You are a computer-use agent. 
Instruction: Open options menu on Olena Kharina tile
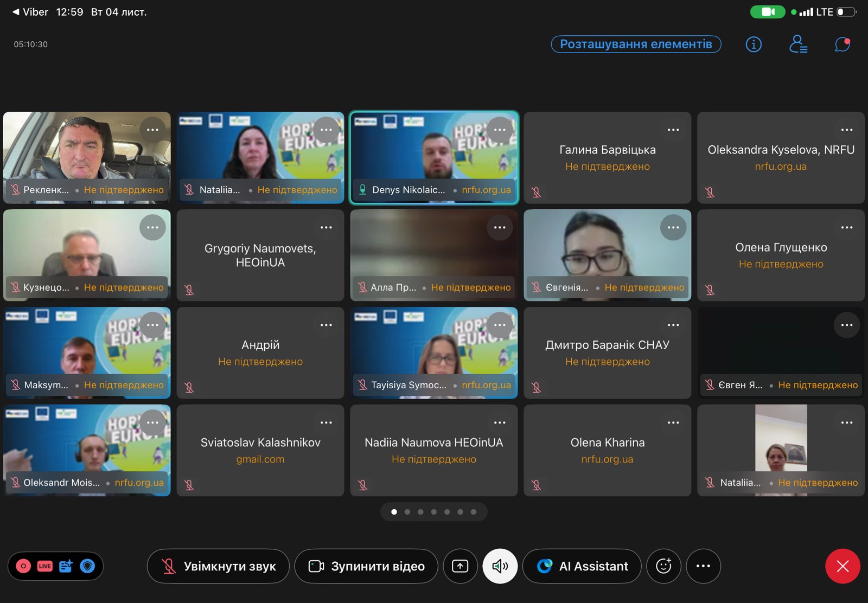click(x=673, y=423)
